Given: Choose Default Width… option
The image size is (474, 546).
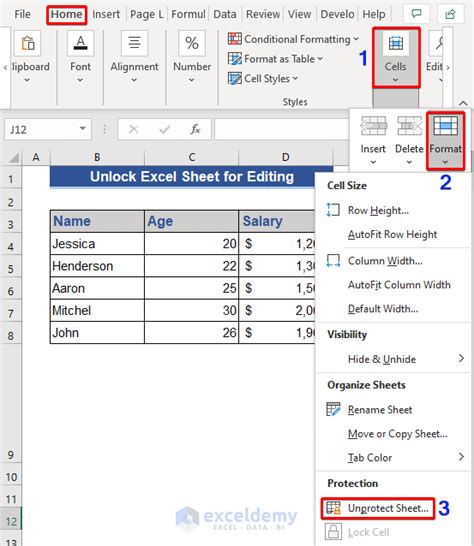Looking at the screenshot, I should pos(393,309).
